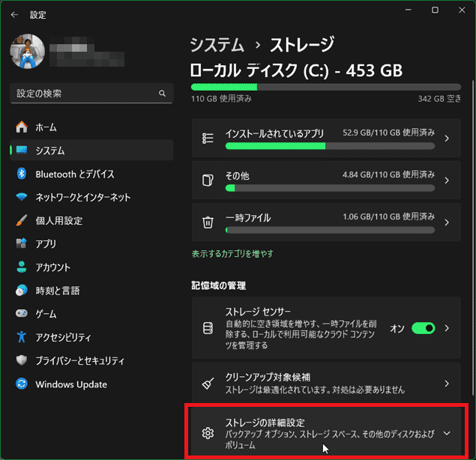Click the 設定の検索 search field

[x=82, y=94]
